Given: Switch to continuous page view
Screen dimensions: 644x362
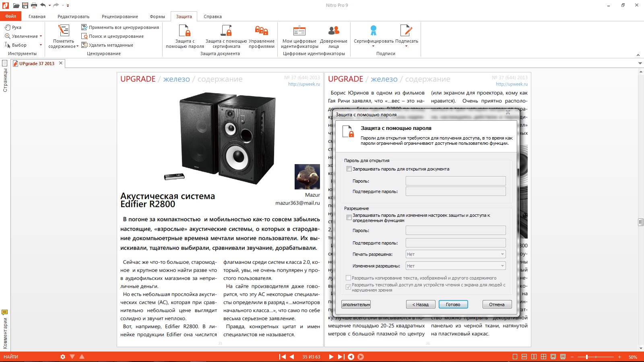Looking at the screenshot, I should click(x=524, y=357).
